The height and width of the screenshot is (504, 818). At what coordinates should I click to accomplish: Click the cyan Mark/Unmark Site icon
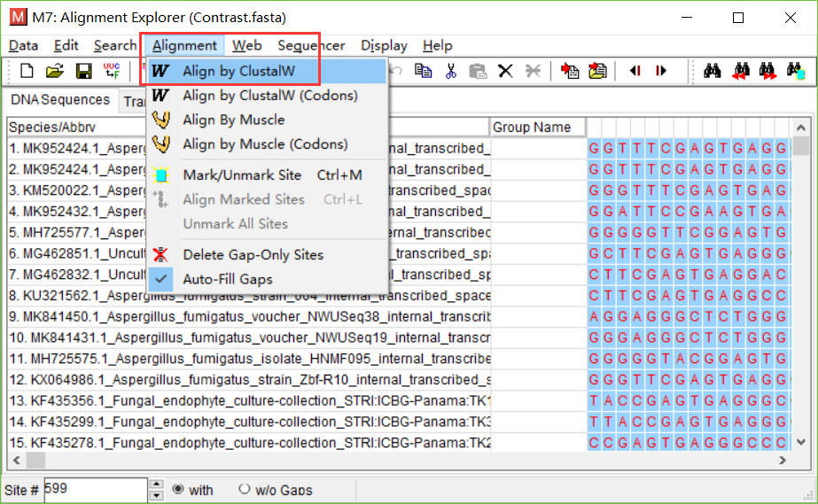click(x=160, y=175)
